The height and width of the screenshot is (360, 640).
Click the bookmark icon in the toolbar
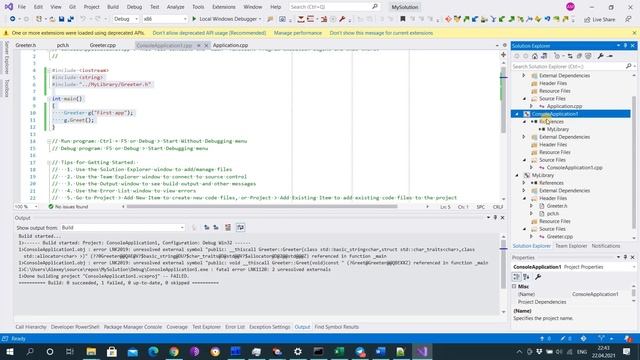tap(403, 19)
